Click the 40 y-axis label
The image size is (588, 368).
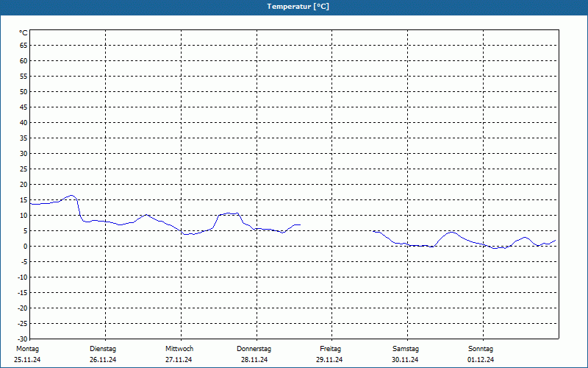tap(24, 123)
